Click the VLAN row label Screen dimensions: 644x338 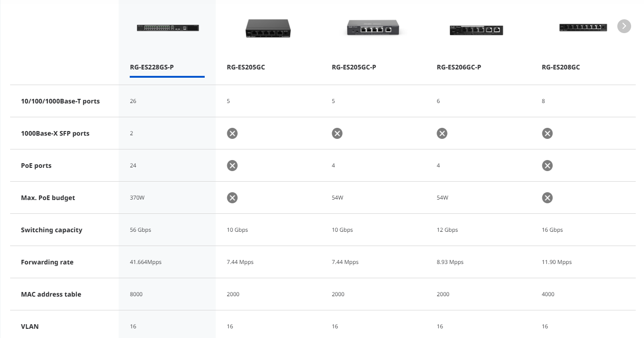[x=30, y=327]
